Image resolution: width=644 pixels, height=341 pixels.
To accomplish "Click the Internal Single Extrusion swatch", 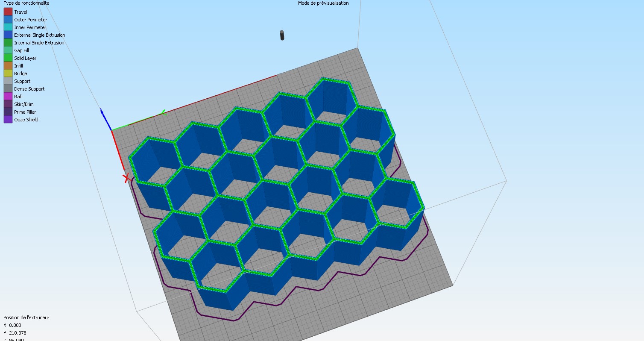I will (x=8, y=43).
